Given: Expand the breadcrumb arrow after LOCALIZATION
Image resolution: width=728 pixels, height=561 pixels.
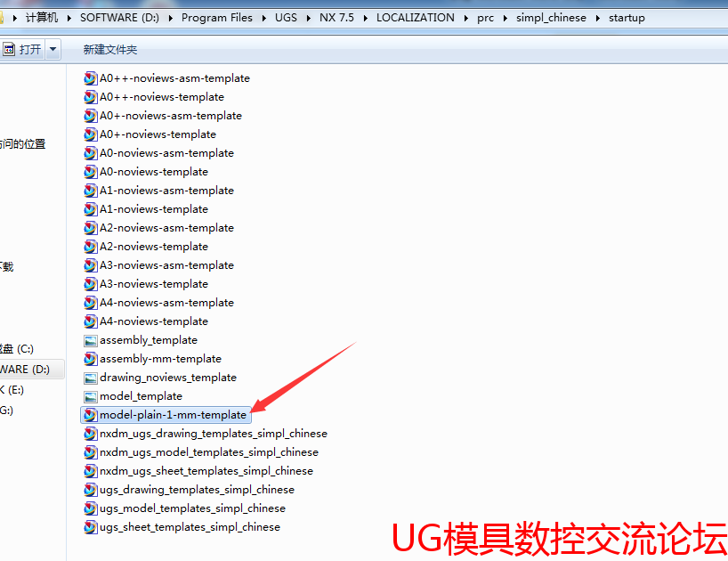Looking at the screenshot, I should pos(465,18).
